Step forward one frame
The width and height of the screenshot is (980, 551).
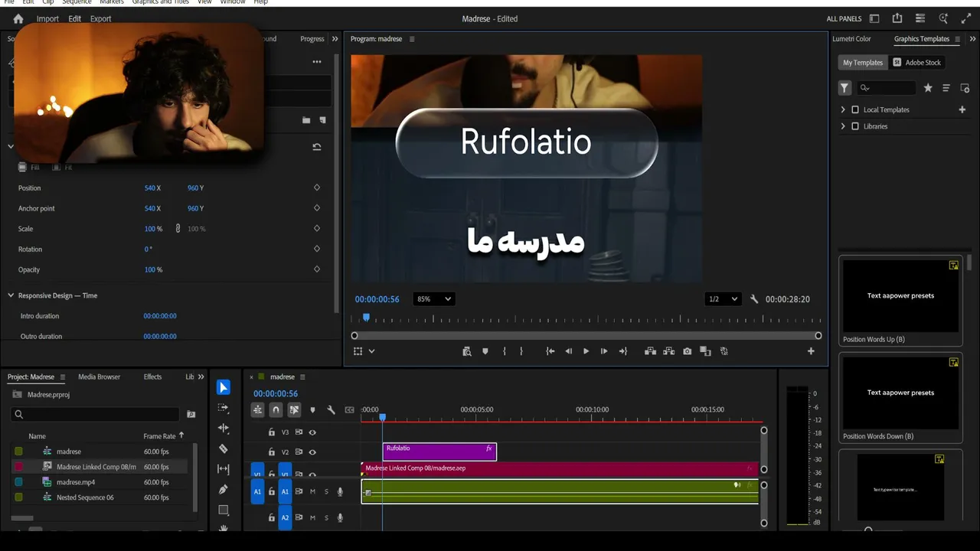604,351
